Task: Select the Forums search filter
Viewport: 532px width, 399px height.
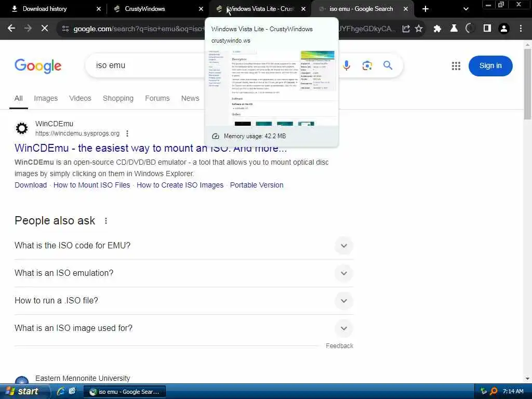Action: [x=157, y=98]
